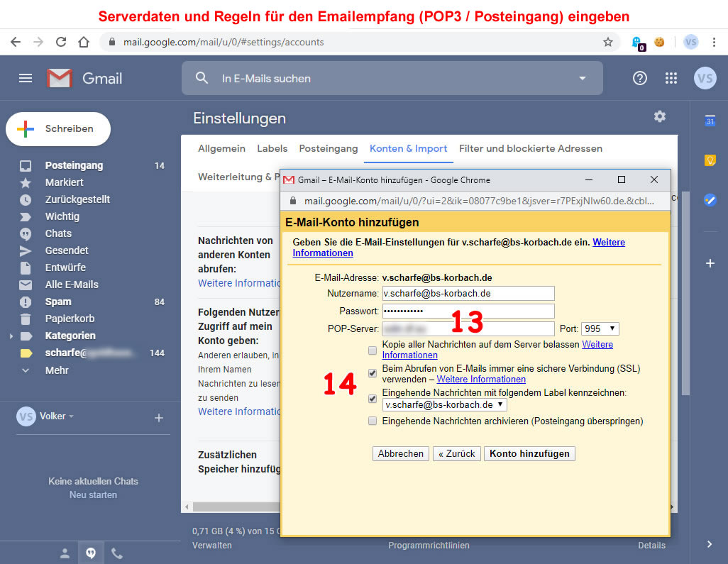728x564 pixels.
Task: Switch to the Posteingang settings tab
Action: pos(329,148)
